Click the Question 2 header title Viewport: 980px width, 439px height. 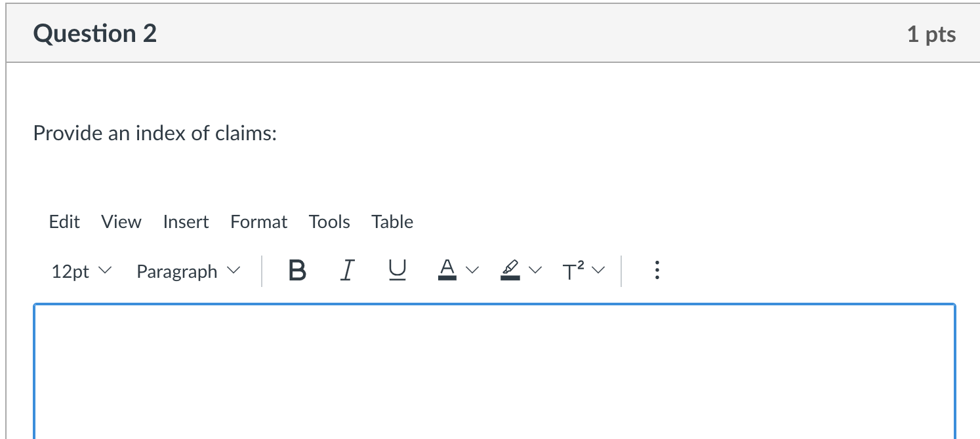95,33
